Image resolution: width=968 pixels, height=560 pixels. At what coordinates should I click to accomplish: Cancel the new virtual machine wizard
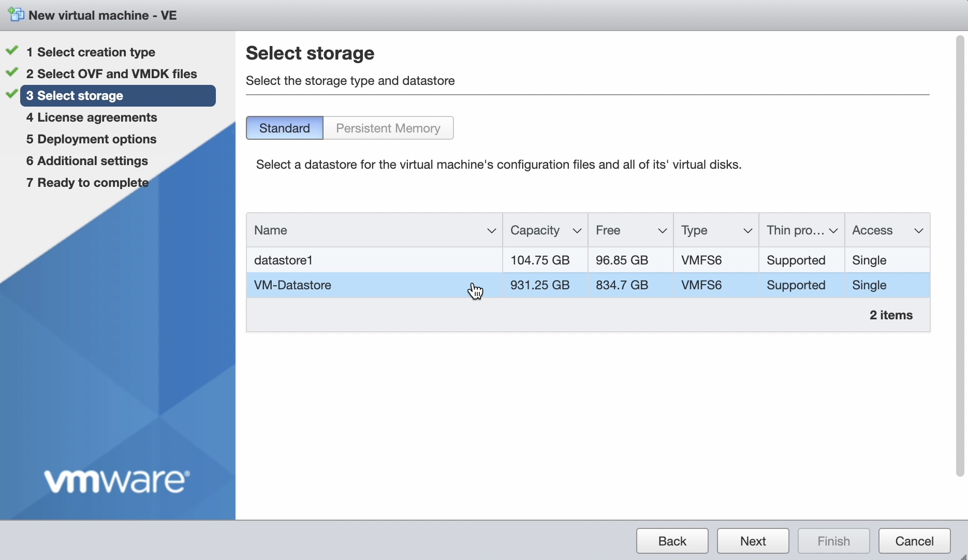pyautogui.click(x=914, y=541)
